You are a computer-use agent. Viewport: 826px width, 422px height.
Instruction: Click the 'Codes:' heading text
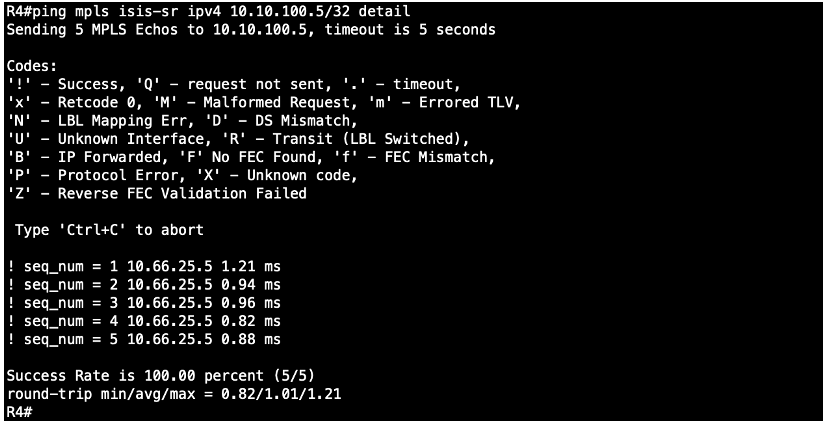pyautogui.click(x=32, y=67)
